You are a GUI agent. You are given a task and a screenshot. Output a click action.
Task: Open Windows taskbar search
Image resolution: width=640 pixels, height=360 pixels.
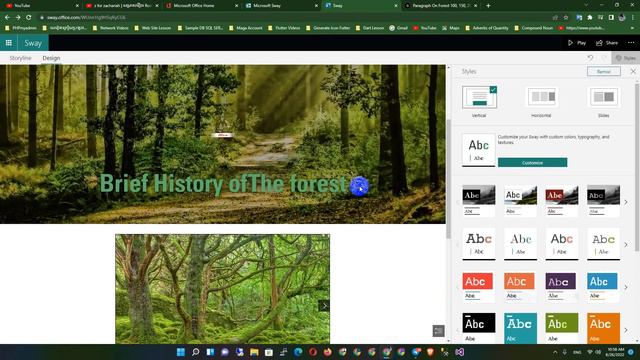tap(196, 352)
